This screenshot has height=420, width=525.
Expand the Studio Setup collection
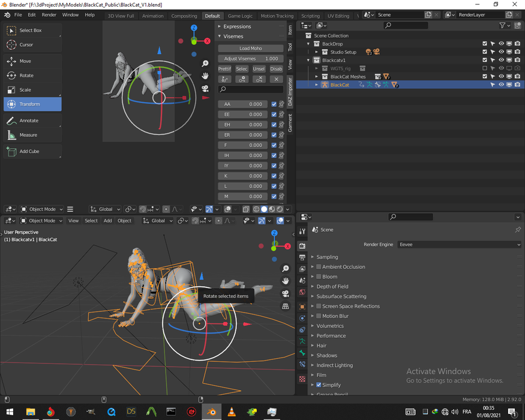(x=316, y=52)
